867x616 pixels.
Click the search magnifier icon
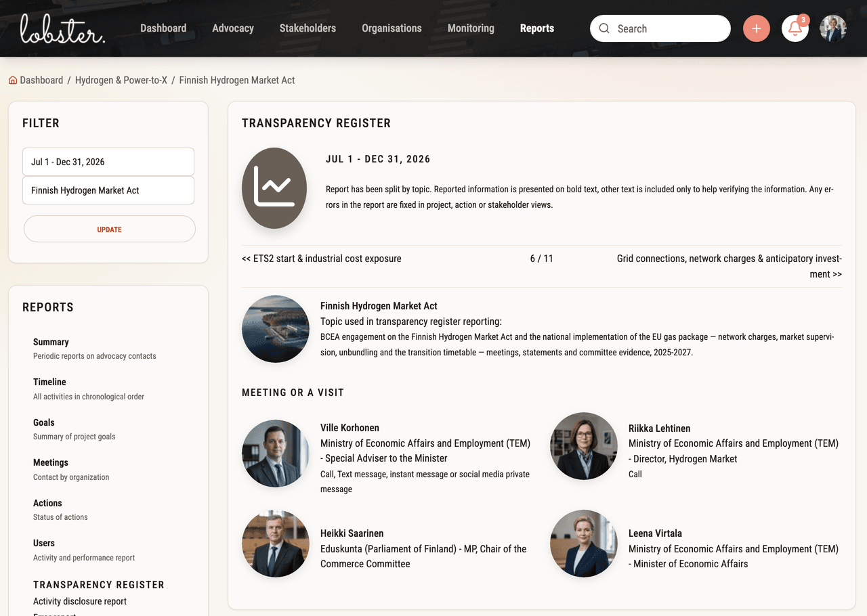pyautogui.click(x=604, y=28)
